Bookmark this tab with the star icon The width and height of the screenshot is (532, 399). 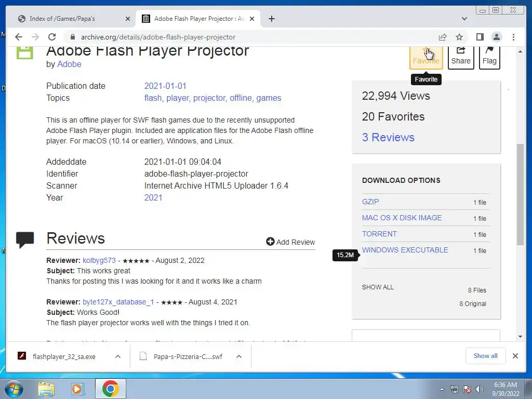pyautogui.click(x=459, y=37)
